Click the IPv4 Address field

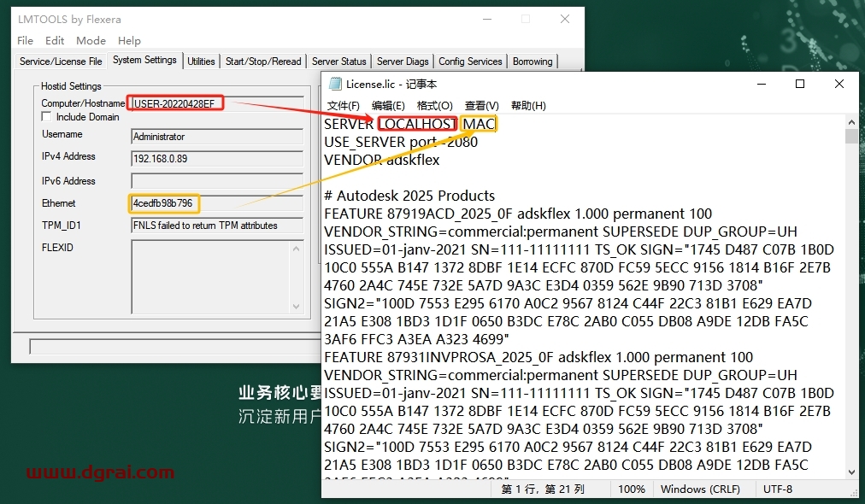click(217, 159)
